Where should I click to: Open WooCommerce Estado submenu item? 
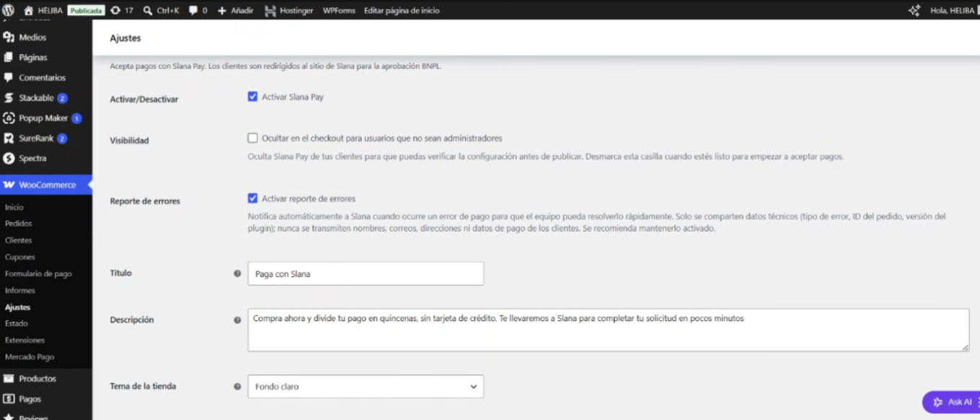(16, 323)
